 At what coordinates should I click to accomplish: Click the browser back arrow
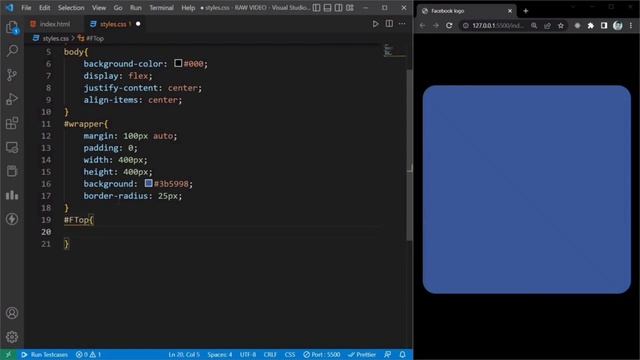pos(422,25)
